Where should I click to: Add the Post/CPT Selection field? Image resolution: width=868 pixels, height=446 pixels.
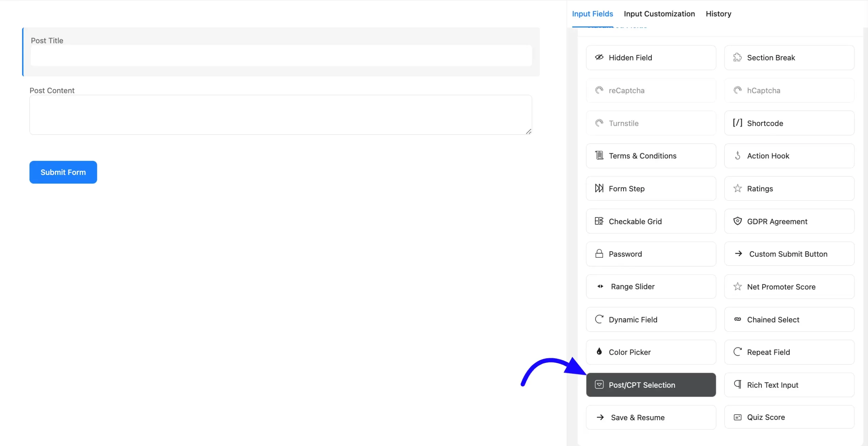[651, 385]
